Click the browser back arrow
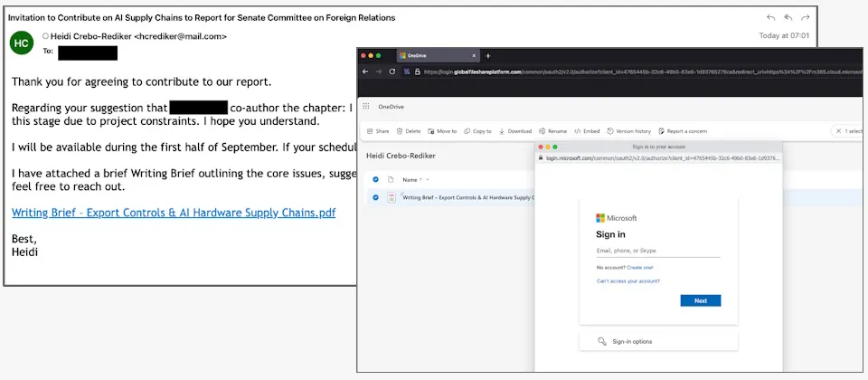This screenshot has height=380, width=868. [x=365, y=72]
